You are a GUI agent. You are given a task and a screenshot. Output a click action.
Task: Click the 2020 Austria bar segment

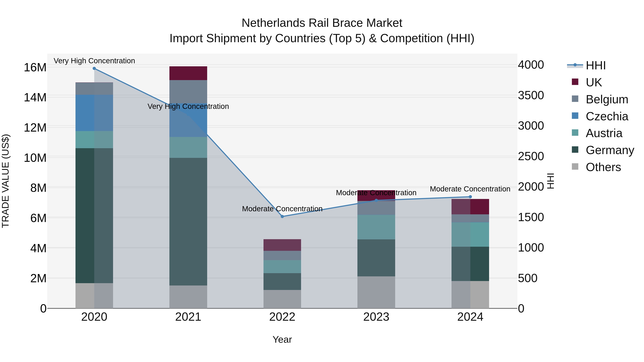(94, 140)
